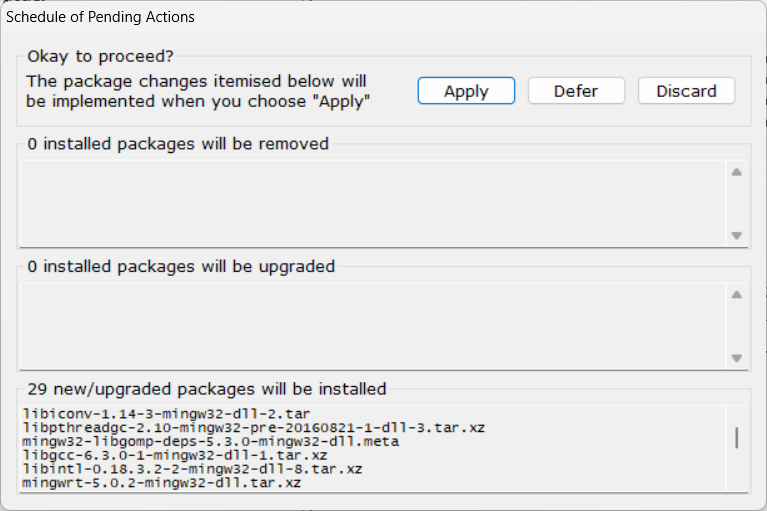Select libiconv-1.14-3-mingw32-dll-2.tar entry

pos(166,414)
